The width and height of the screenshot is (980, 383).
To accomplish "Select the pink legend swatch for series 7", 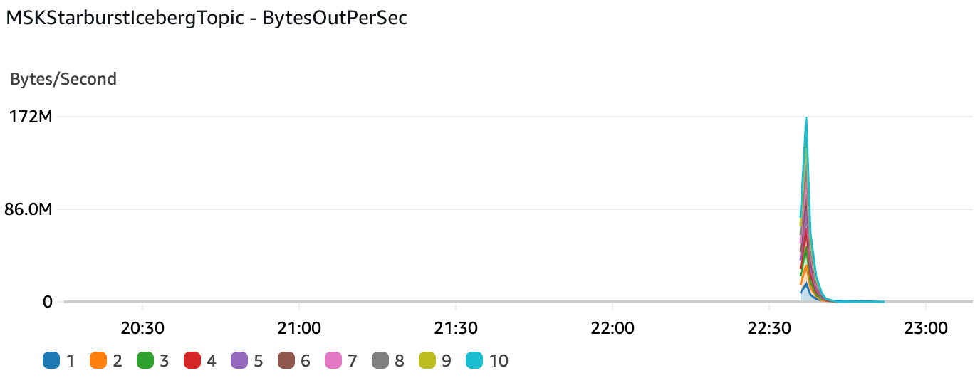I will 333,361.
